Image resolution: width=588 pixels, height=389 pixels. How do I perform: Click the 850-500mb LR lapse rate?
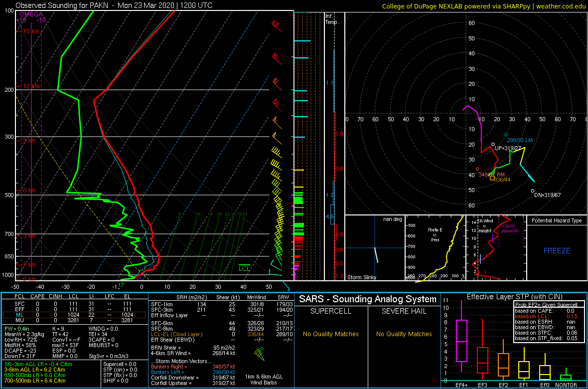35,375
